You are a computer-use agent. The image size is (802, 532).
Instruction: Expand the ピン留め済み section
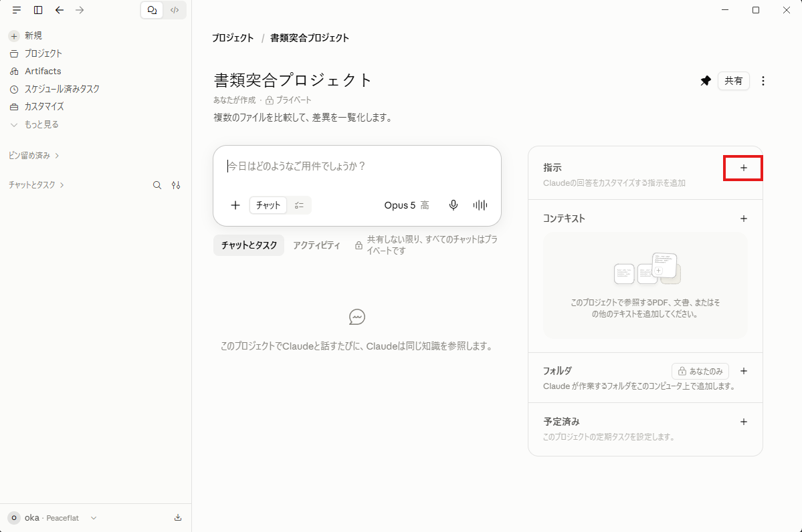(x=33, y=155)
